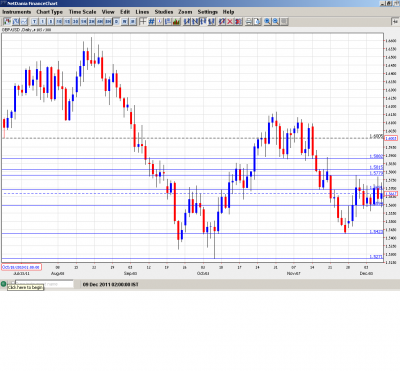400x371 pixels.
Task: Switch to the 1-minute timeframe button
Action: pyautogui.click(x=43, y=22)
